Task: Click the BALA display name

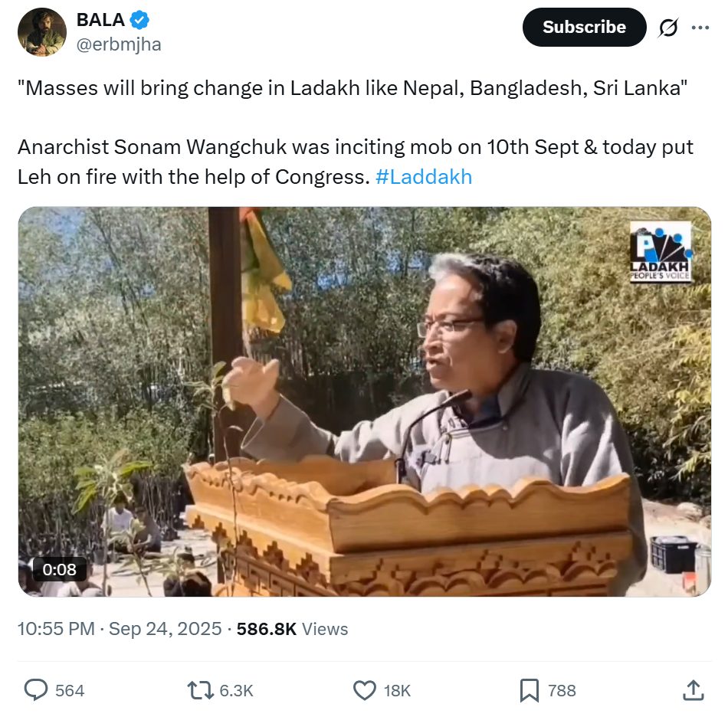Action: tap(100, 20)
